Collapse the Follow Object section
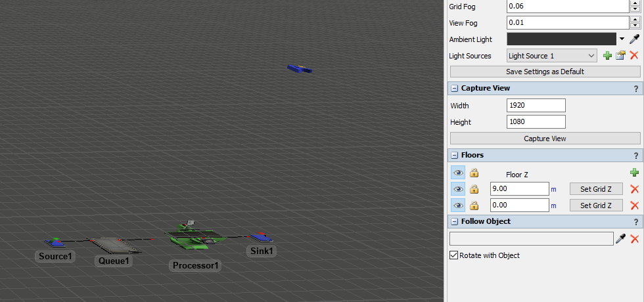This screenshot has height=302, width=644. 454,222
